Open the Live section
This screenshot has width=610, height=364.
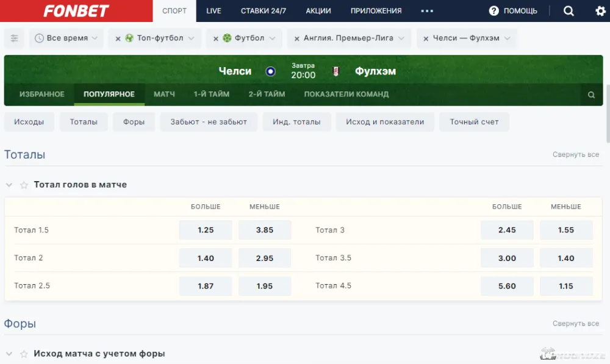(x=213, y=11)
